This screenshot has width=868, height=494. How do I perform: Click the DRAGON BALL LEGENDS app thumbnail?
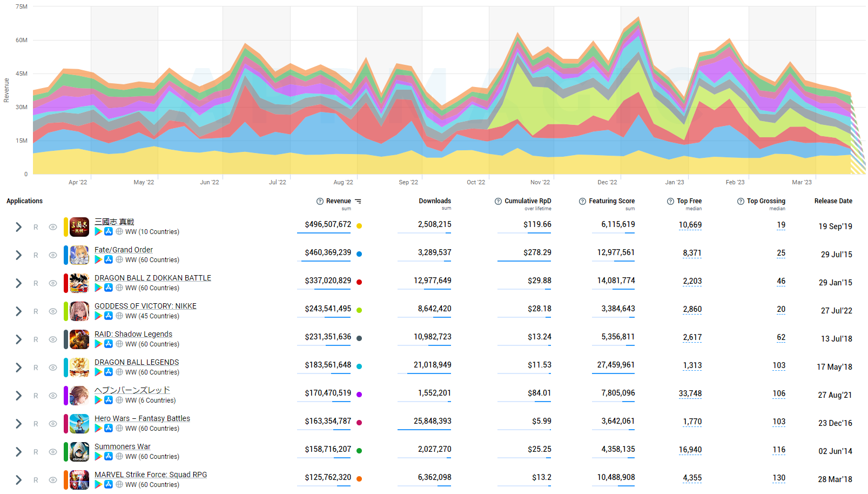[x=79, y=368]
